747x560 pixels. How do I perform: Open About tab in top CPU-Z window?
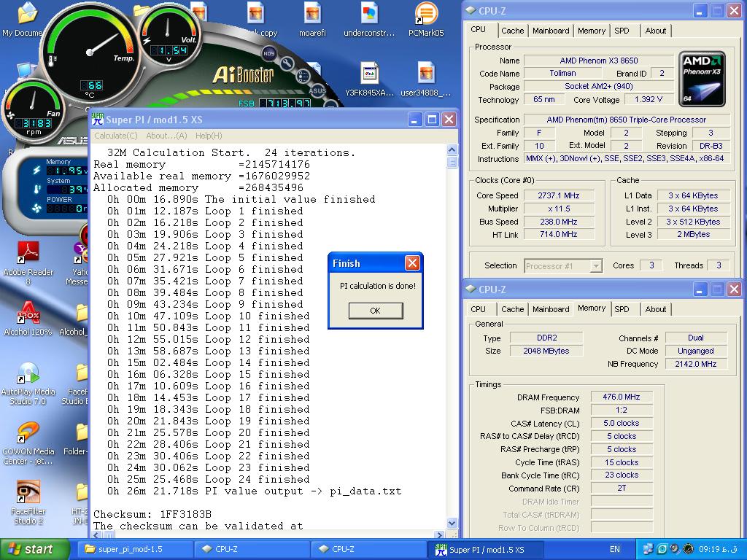click(x=656, y=31)
